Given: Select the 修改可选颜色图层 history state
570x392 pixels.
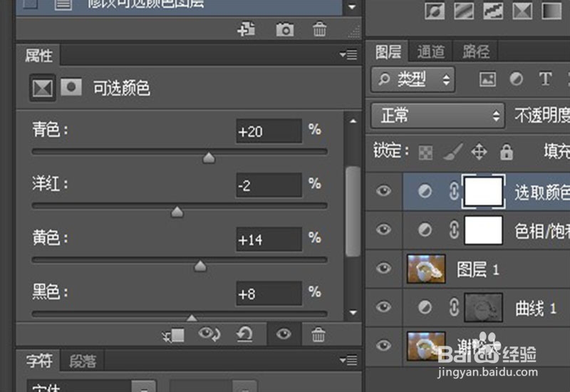Looking at the screenshot, I should point(179,7).
